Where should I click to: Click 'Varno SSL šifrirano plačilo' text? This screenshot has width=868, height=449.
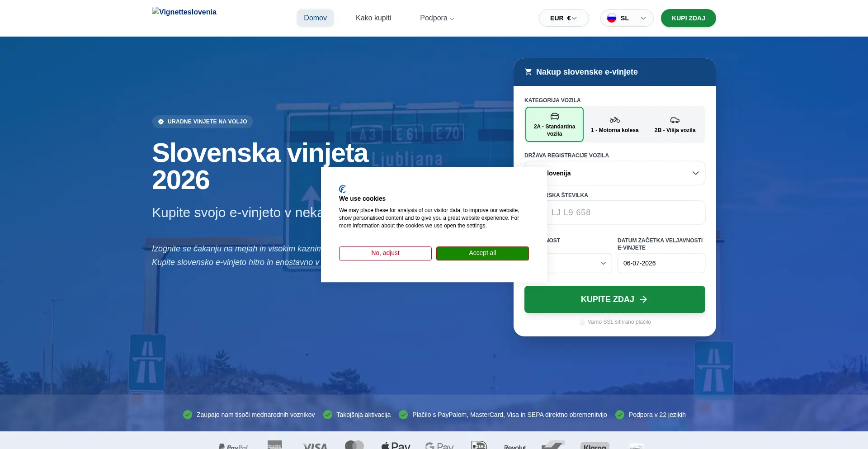(619, 322)
